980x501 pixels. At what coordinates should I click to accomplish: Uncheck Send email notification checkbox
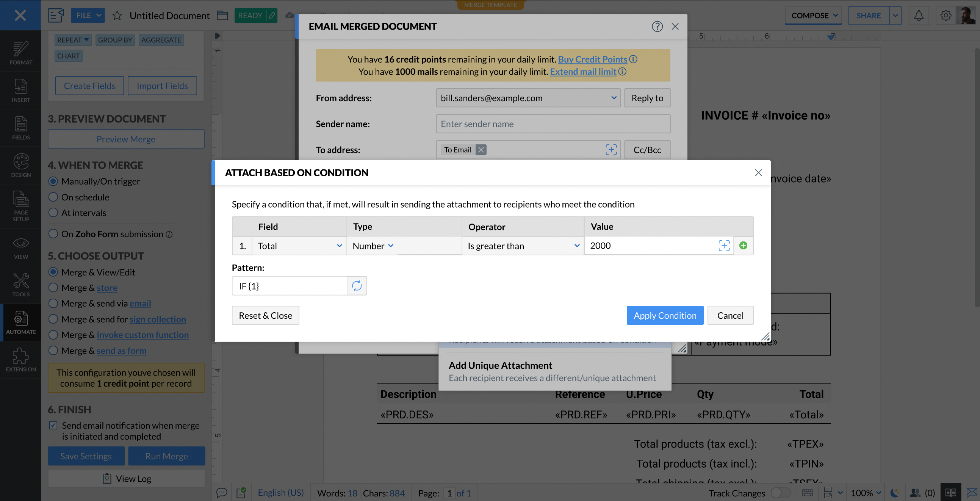pyautogui.click(x=53, y=425)
